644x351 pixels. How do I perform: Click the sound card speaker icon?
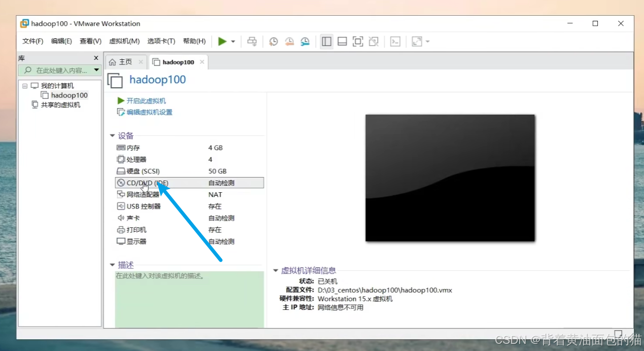pyautogui.click(x=121, y=218)
